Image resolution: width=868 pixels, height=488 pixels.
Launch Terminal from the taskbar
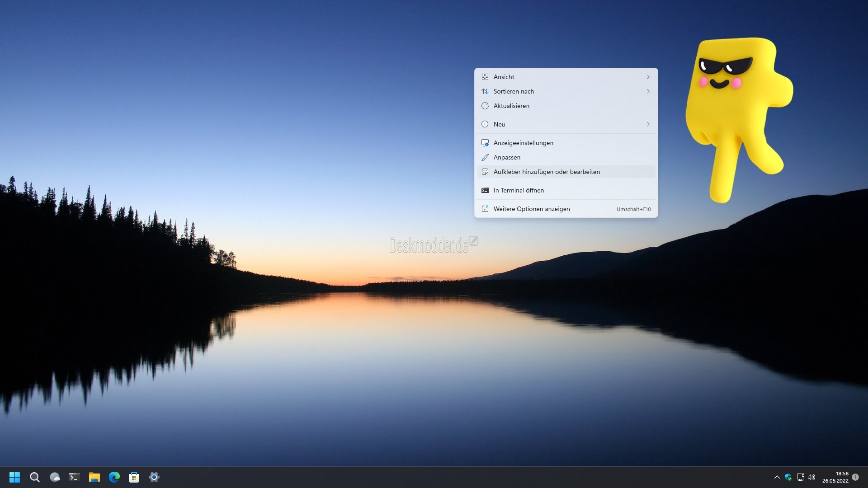tap(75, 477)
